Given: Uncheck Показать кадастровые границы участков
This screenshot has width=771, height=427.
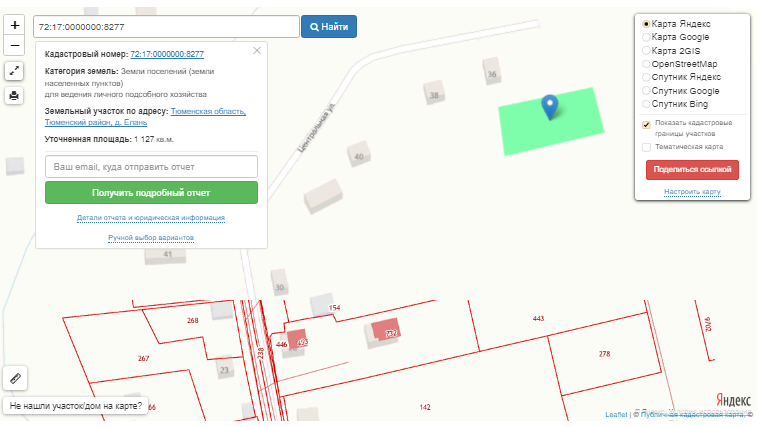Looking at the screenshot, I should click(646, 125).
